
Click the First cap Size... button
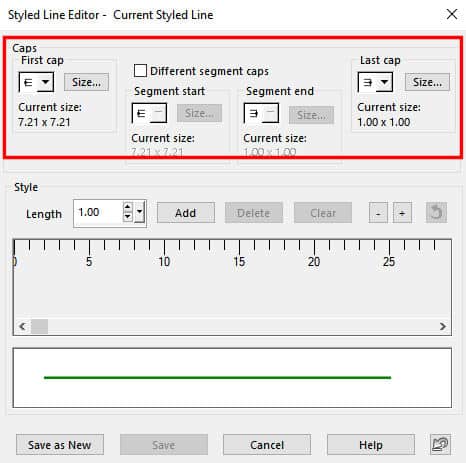(x=86, y=82)
